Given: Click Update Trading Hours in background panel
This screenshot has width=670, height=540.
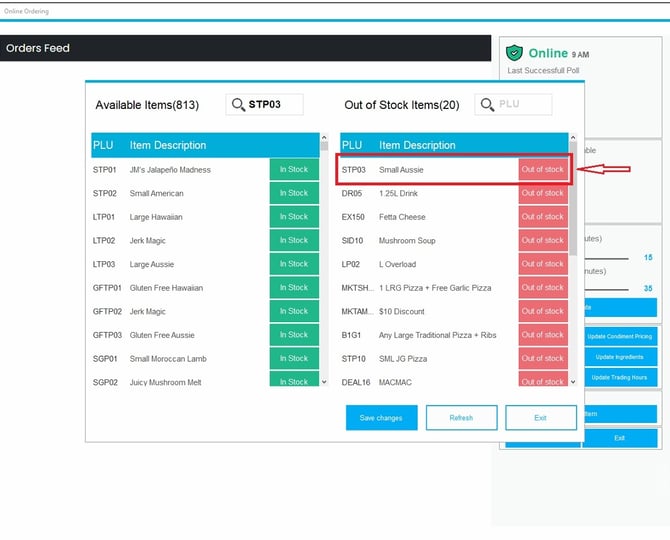Looking at the screenshot, I should (x=620, y=377).
